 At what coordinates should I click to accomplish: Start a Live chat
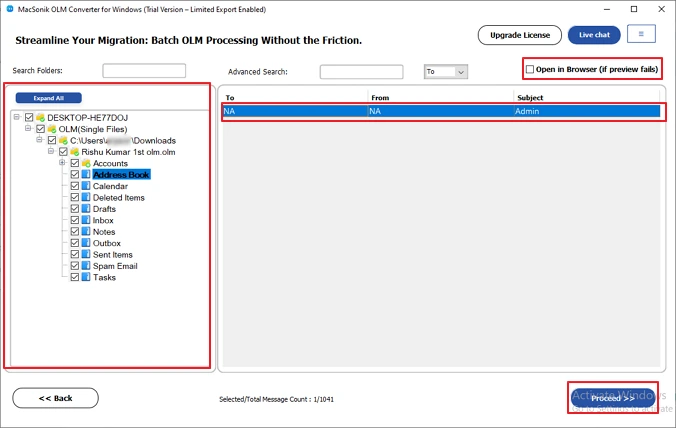click(x=594, y=35)
